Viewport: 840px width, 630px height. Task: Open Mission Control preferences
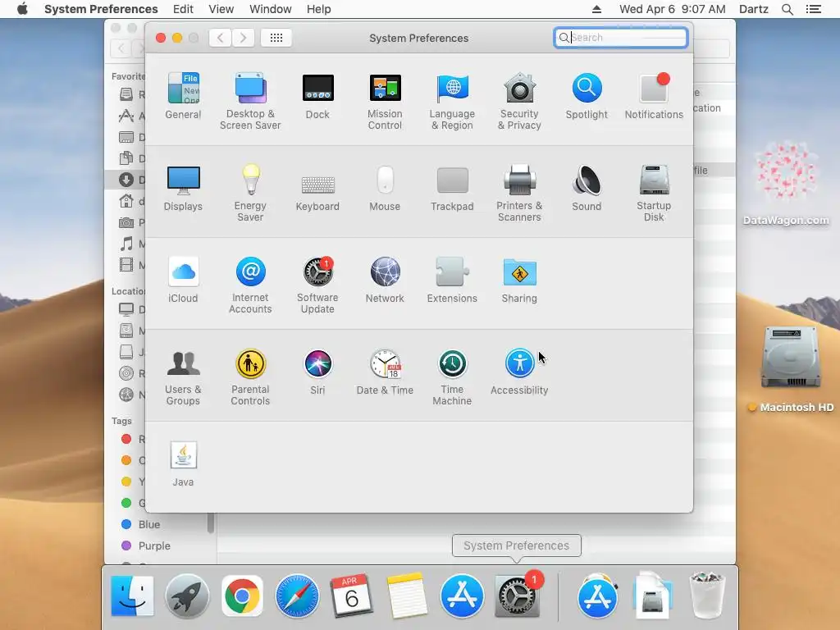pos(385,102)
